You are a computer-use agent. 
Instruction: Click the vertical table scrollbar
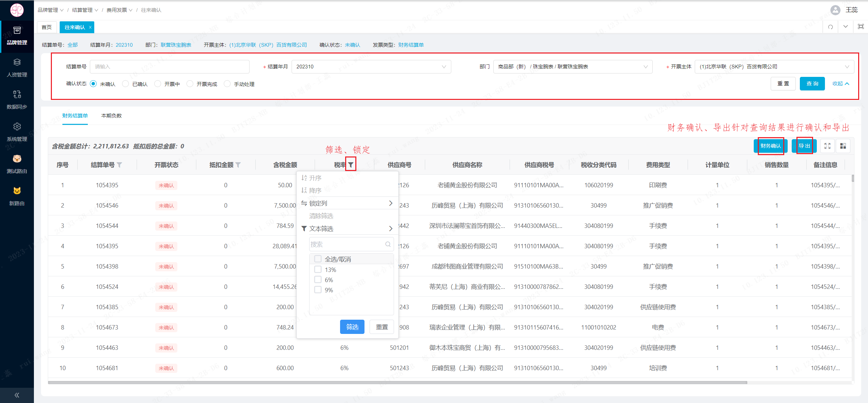853,178
